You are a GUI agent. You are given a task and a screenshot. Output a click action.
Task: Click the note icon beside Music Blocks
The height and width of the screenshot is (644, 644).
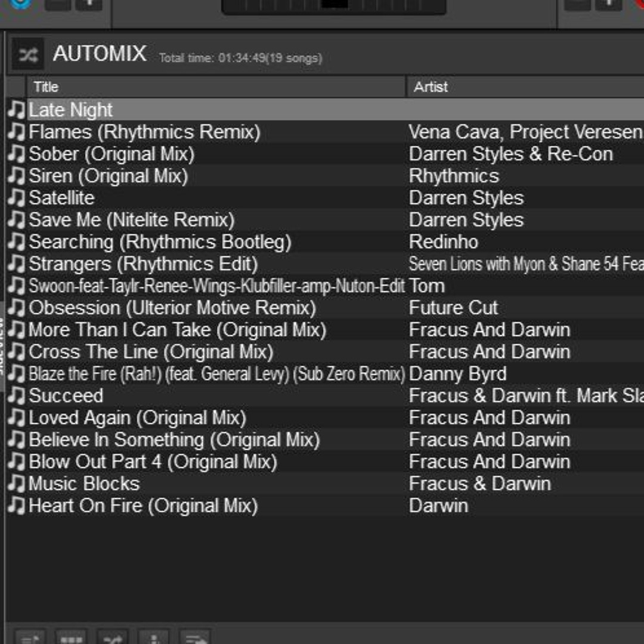pyautogui.click(x=17, y=484)
